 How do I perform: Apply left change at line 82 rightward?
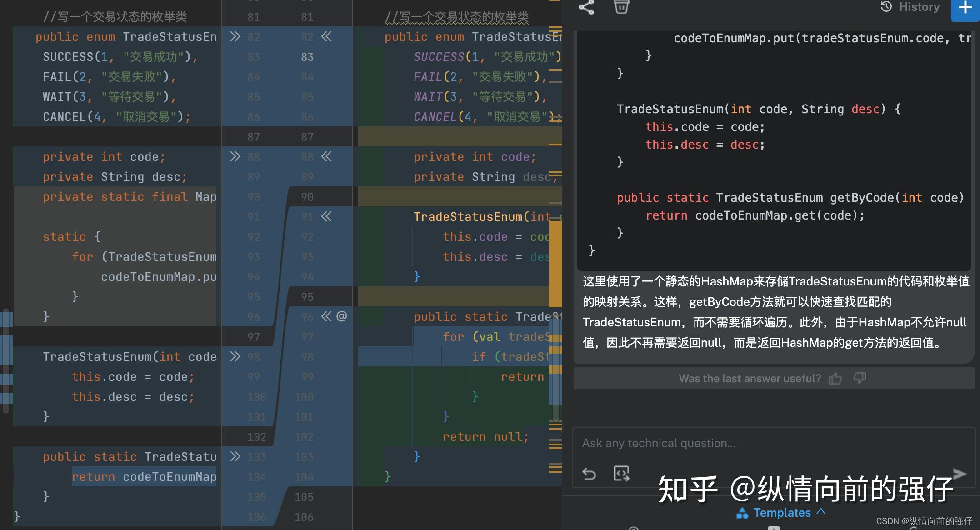tap(235, 36)
